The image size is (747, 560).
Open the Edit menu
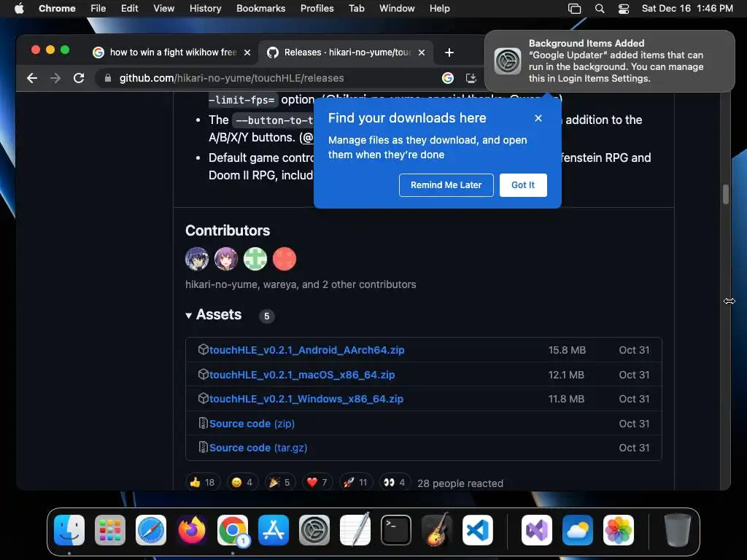(x=129, y=9)
